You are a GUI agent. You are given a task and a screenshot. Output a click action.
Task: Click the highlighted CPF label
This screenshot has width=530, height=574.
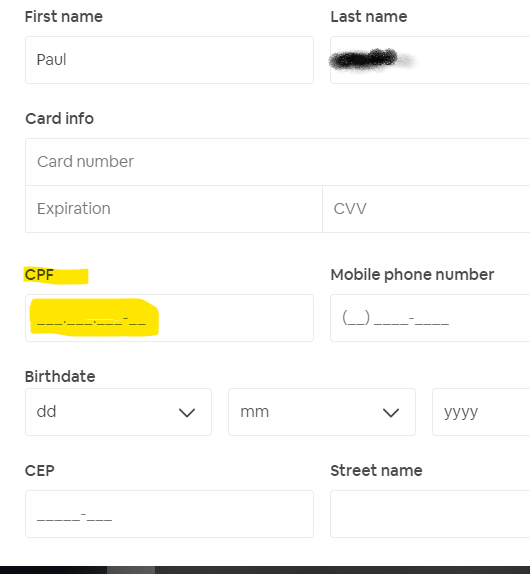[x=39, y=275]
